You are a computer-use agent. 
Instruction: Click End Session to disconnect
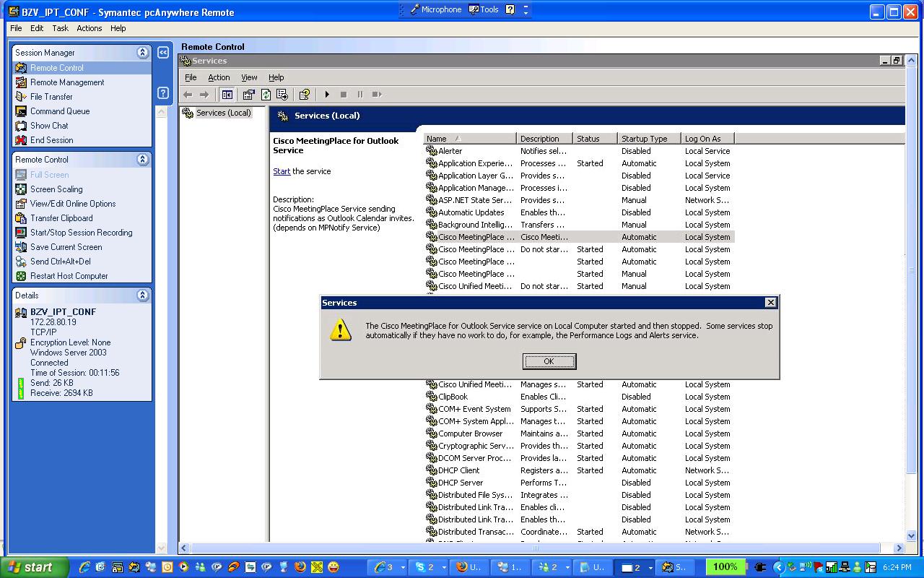tap(51, 140)
